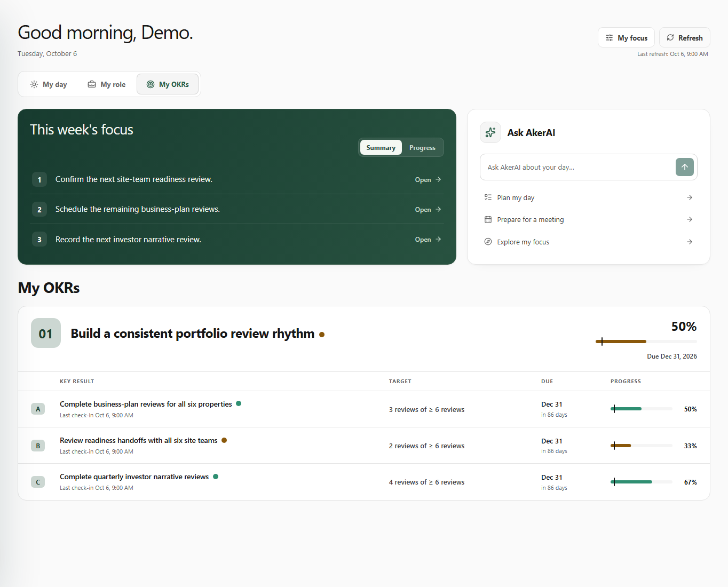Open the My focus settings

tap(626, 38)
